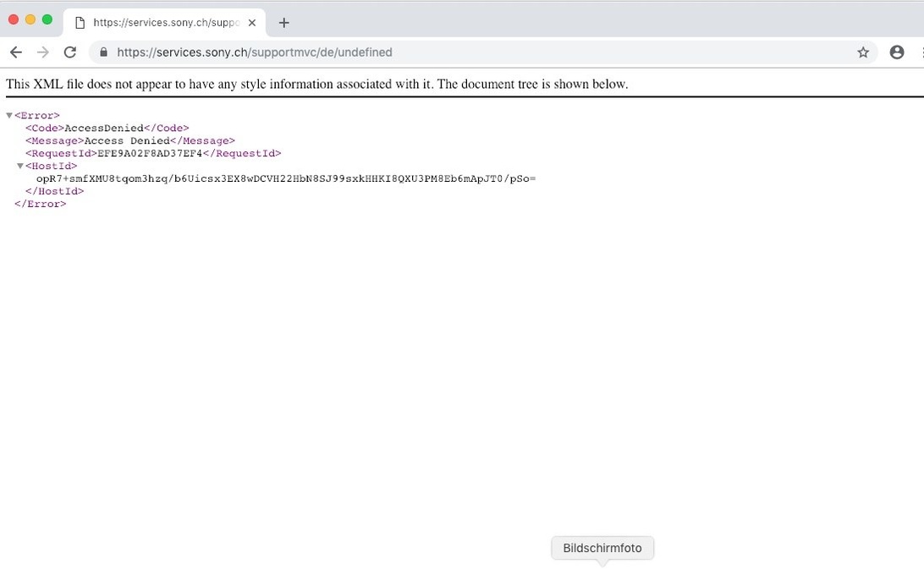Close the services.sony.ch tab

point(252,23)
